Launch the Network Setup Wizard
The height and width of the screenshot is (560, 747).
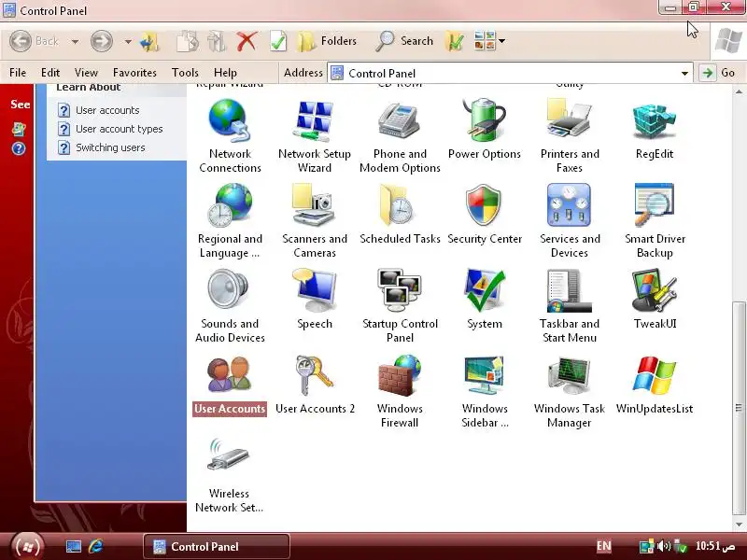(x=315, y=135)
